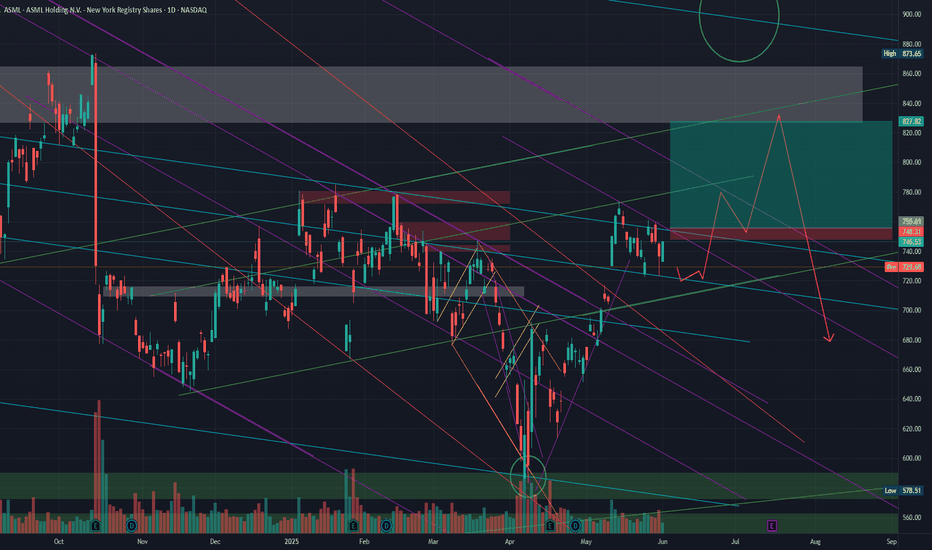Select the green support zone rectangle at bottom

(x=449, y=486)
